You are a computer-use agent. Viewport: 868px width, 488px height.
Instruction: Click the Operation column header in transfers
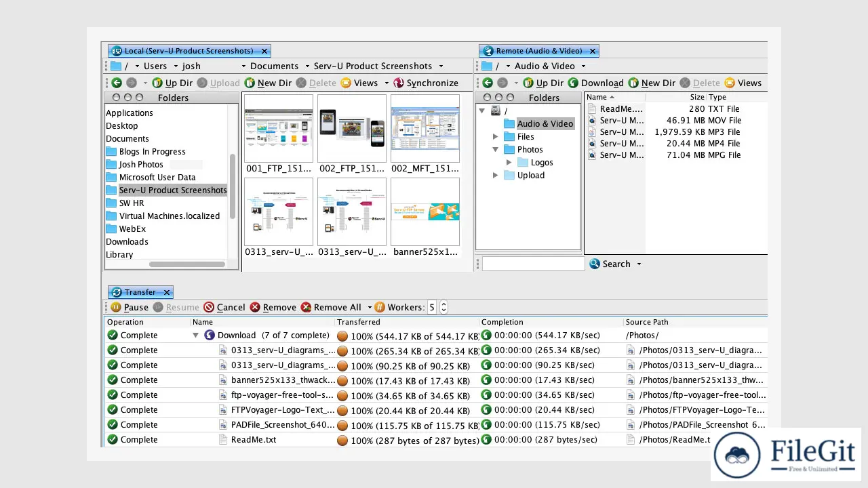click(x=148, y=323)
